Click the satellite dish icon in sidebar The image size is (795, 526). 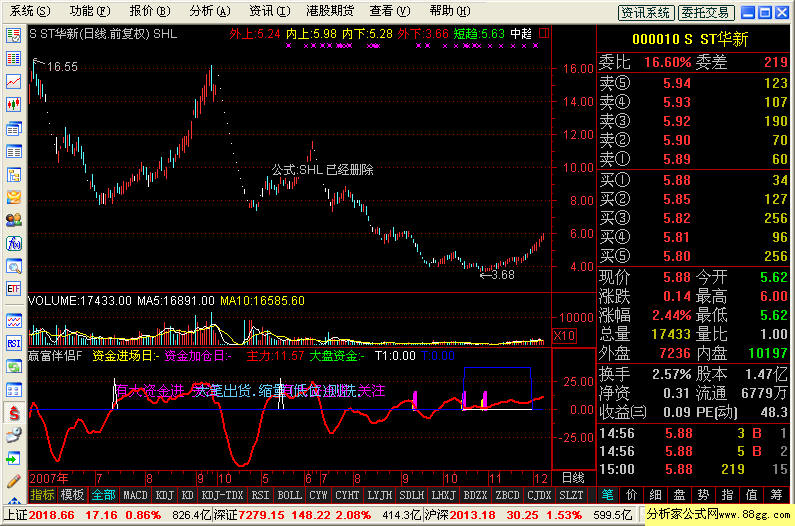(x=13, y=436)
